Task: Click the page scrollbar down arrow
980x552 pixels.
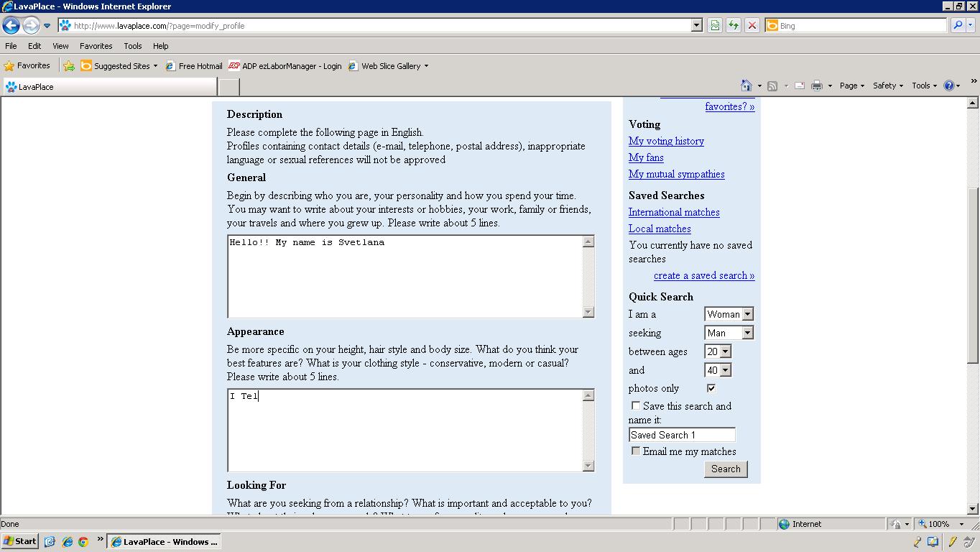Action: tap(973, 509)
